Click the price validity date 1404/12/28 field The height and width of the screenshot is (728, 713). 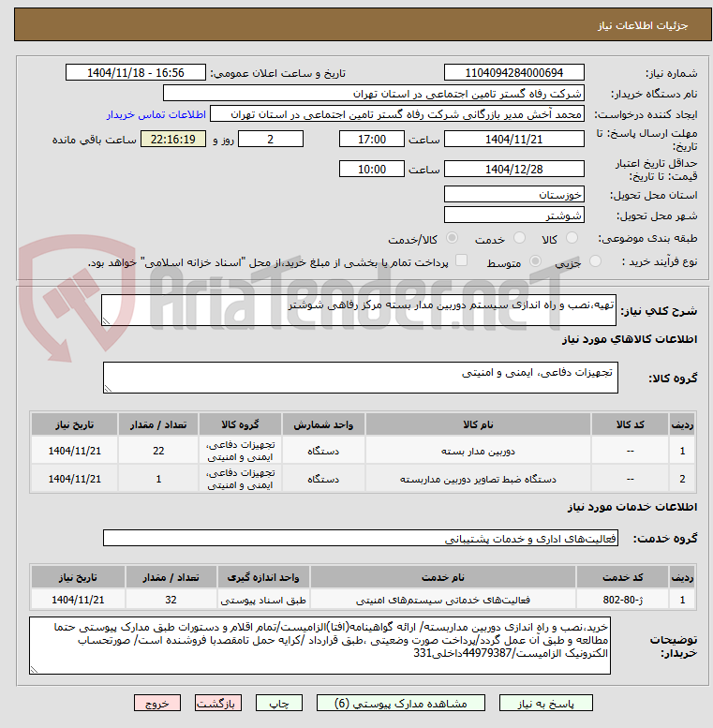pyautogui.click(x=513, y=169)
